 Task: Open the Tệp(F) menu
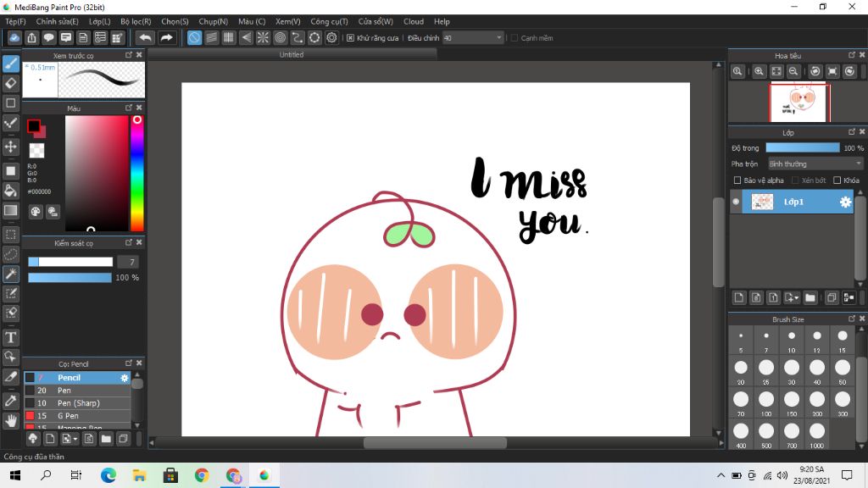click(15, 21)
